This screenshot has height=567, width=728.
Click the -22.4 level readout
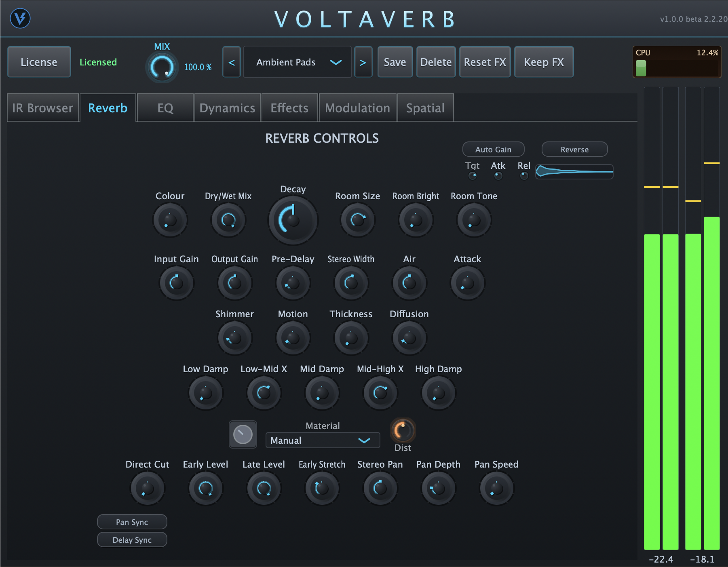point(661,559)
